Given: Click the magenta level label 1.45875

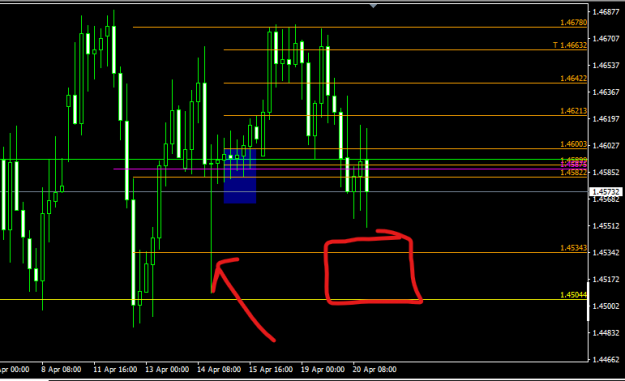Looking at the screenshot, I should point(573,164).
